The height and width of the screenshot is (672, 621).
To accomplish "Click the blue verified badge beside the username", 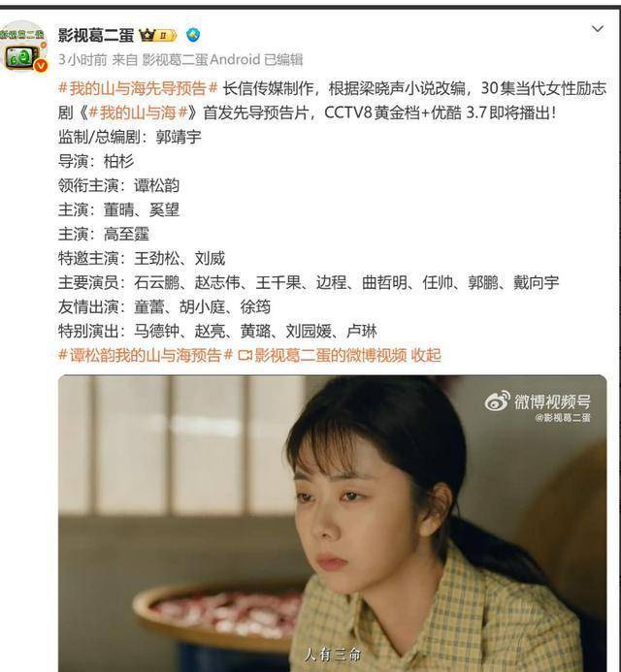I will 193,35.
